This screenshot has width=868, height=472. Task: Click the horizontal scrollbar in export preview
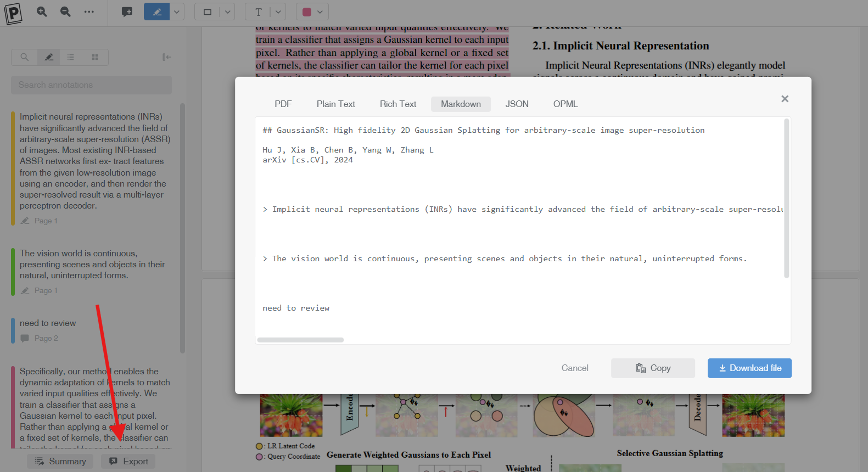pyautogui.click(x=300, y=340)
